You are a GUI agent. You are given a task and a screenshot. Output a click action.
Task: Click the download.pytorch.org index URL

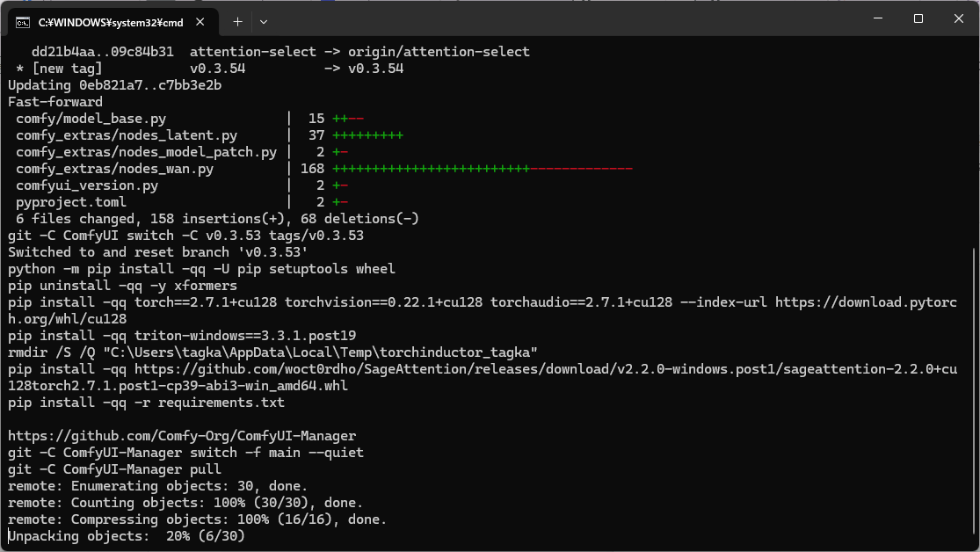[826, 302]
